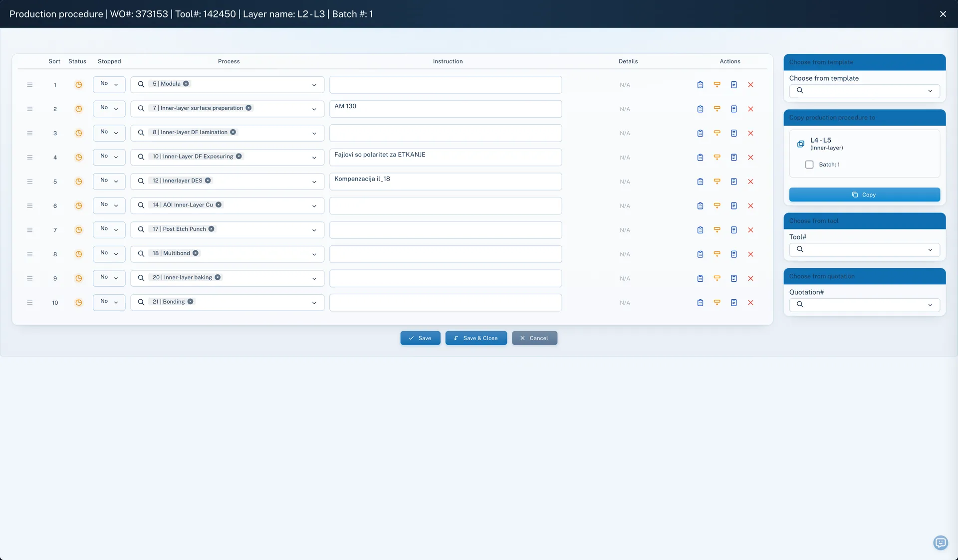Click the Copy button
Viewport: 958px width, 560px height.
click(x=864, y=194)
